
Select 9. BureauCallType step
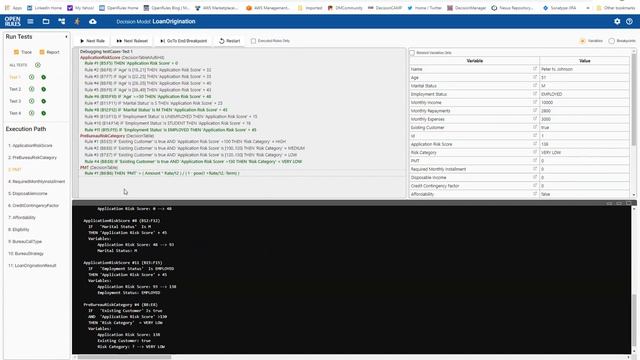pyautogui.click(x=25, y=242)
